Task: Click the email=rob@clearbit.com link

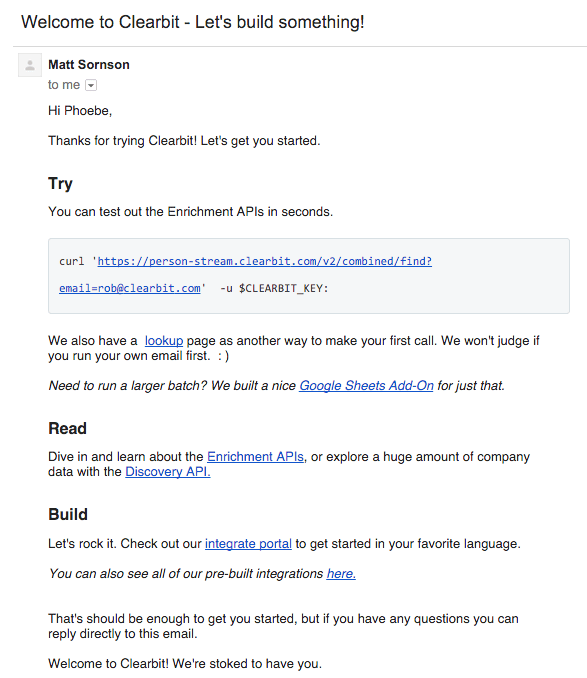Action: [x=130, y=288]
